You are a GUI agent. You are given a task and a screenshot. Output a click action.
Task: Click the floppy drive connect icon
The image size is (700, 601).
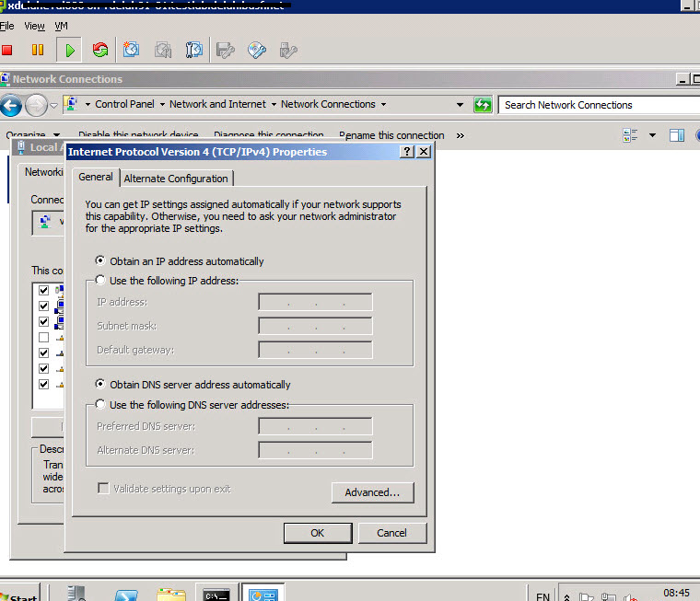click(226, 50)
